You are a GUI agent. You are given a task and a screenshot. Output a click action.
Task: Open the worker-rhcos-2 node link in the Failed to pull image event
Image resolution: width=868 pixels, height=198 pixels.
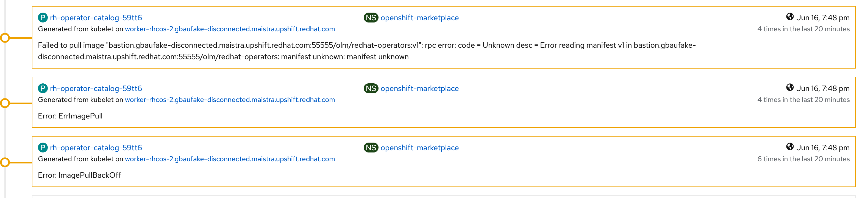[230, 29]
